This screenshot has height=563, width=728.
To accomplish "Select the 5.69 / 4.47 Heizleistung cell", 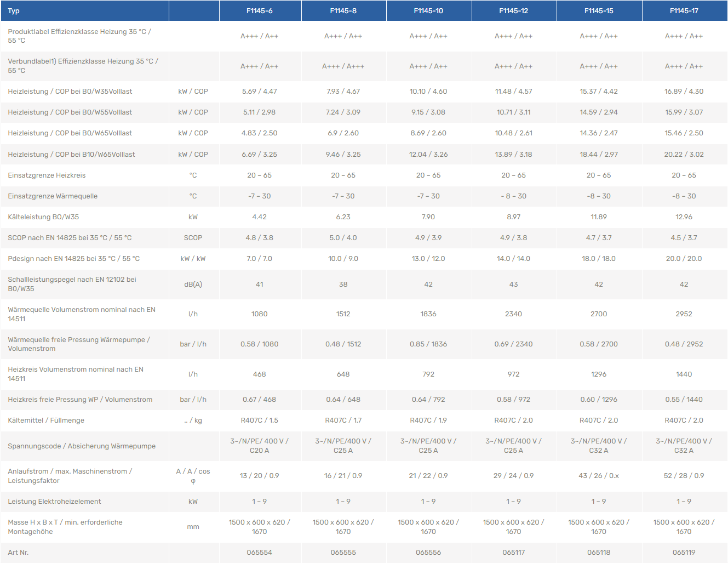I will 260,92.
